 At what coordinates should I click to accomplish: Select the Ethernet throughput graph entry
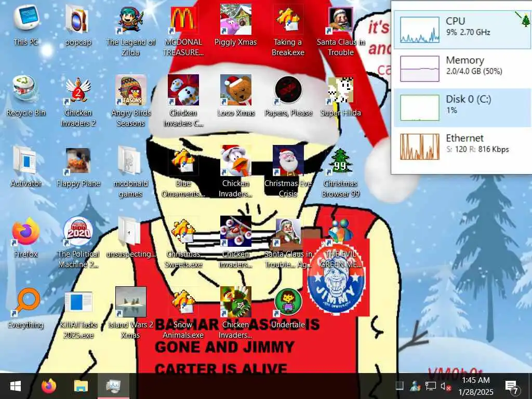coord(462,147)
